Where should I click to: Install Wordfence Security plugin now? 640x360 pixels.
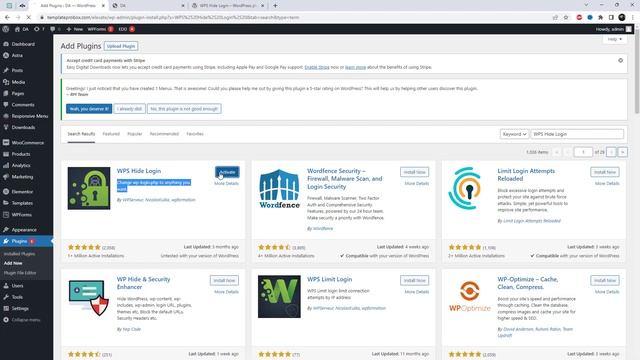coord(415,172)
